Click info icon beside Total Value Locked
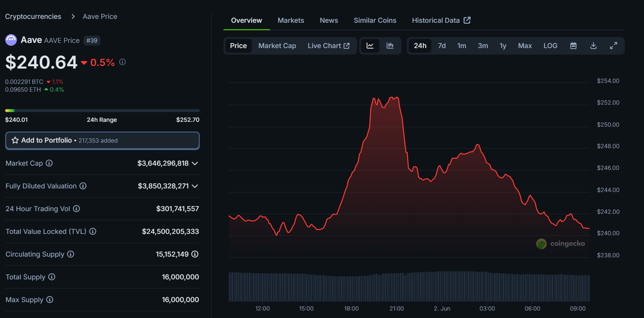This screenshot has height=318, width=644. point(93,231)
